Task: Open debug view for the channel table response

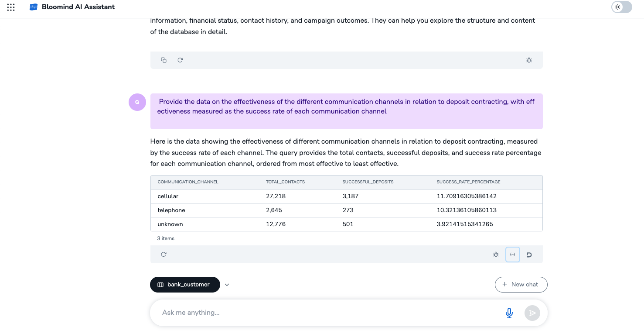Action: pyautogui.click(x=496, y=254)
